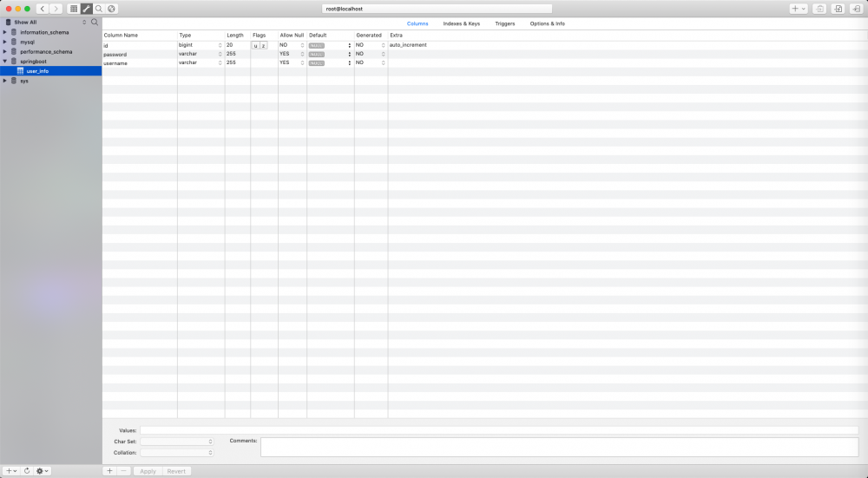868x478 pixels.
Task: Click the Revert button
Action: tap(176, 471)
